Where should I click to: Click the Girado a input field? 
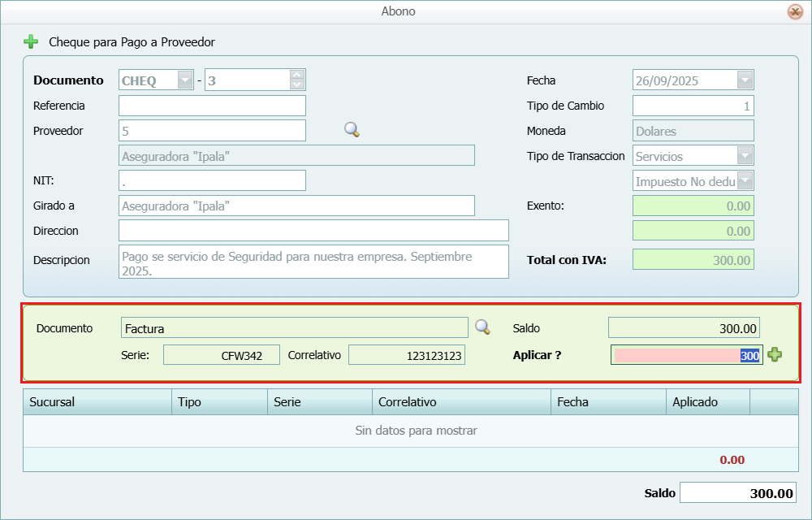coord(296,206)
